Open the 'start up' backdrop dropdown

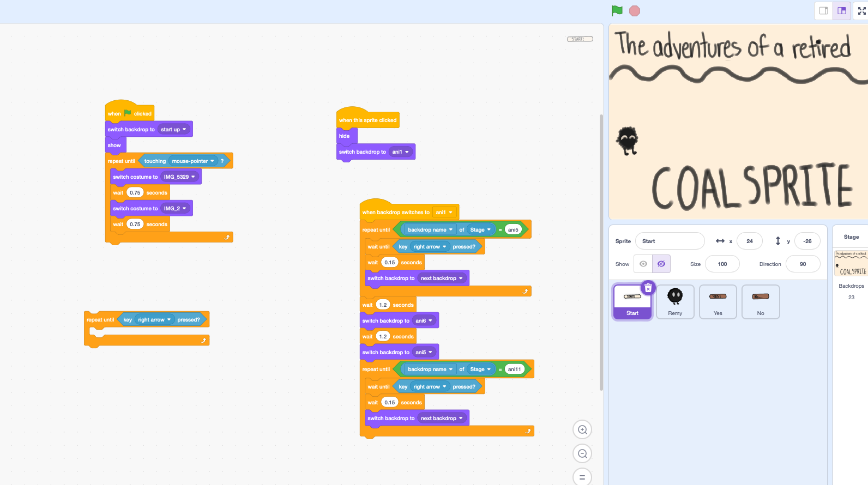pyautogui.click(x=174, y=129)
